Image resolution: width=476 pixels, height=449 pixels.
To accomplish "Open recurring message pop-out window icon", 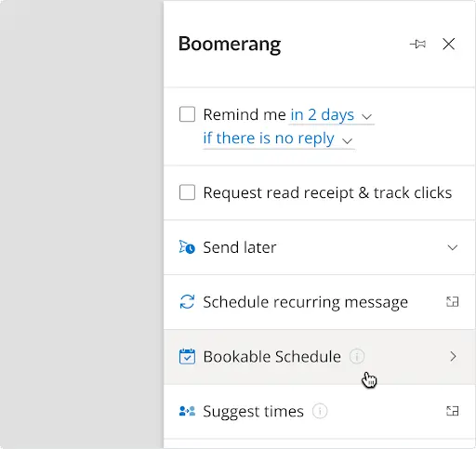I will coord(452,302).
